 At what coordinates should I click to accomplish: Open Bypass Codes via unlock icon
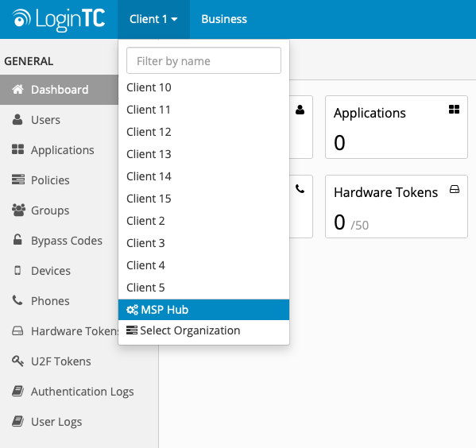[17, 240]
